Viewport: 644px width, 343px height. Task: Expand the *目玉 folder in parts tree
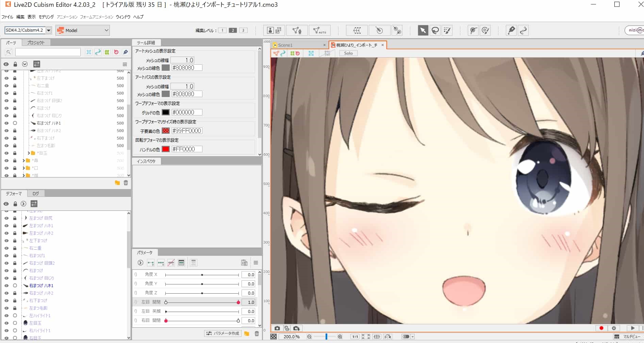coord(29,153)
